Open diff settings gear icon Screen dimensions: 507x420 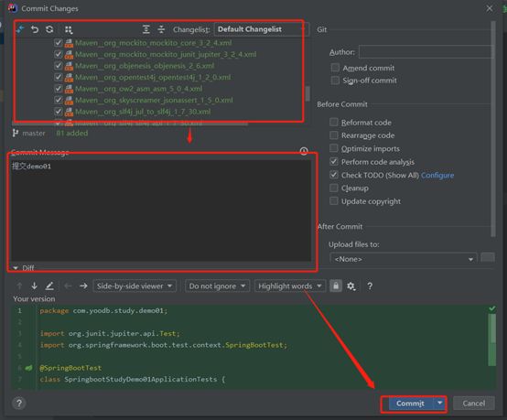coord(351,286)
